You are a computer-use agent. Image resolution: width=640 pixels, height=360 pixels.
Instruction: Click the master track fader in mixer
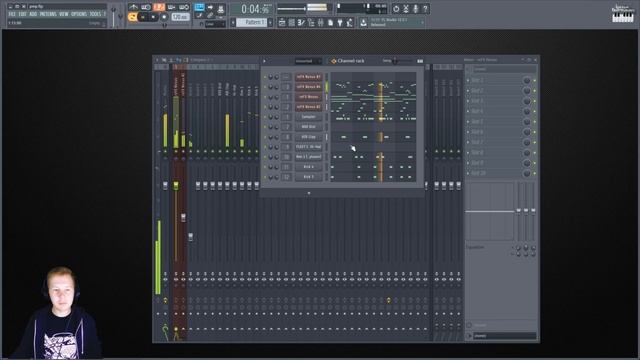[165, 186]
